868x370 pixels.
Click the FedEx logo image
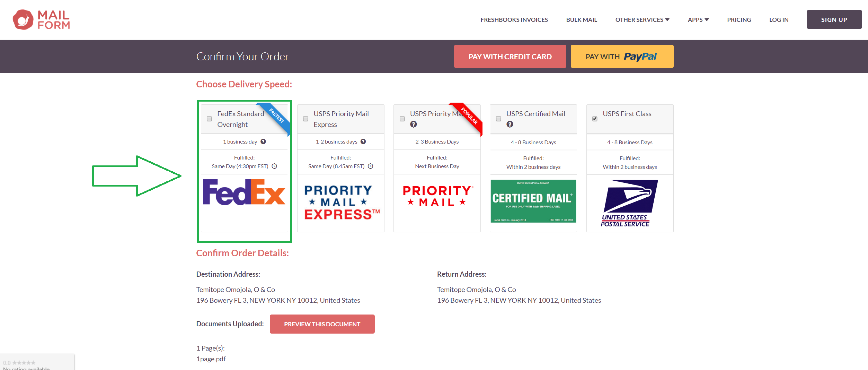(244, 192)
